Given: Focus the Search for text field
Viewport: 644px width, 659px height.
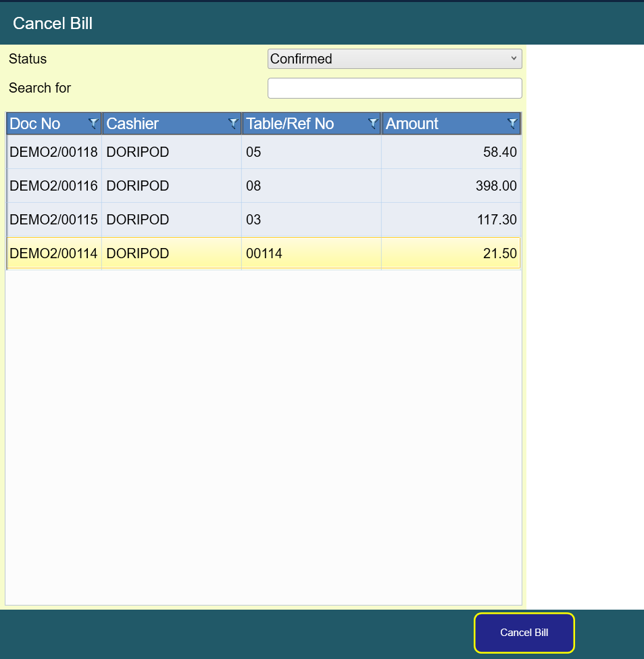Looking at the screenshot, I should pyautogui.click(x=395, y=88).
